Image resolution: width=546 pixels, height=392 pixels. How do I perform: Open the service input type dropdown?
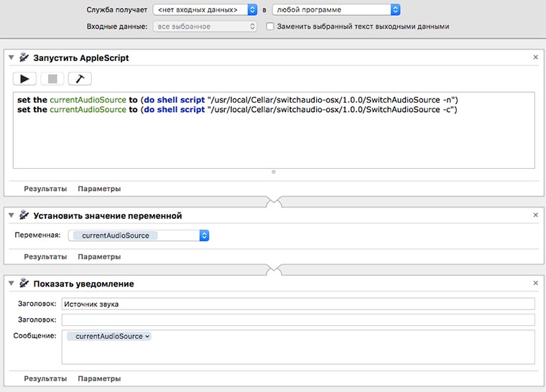tap(205, 10)
